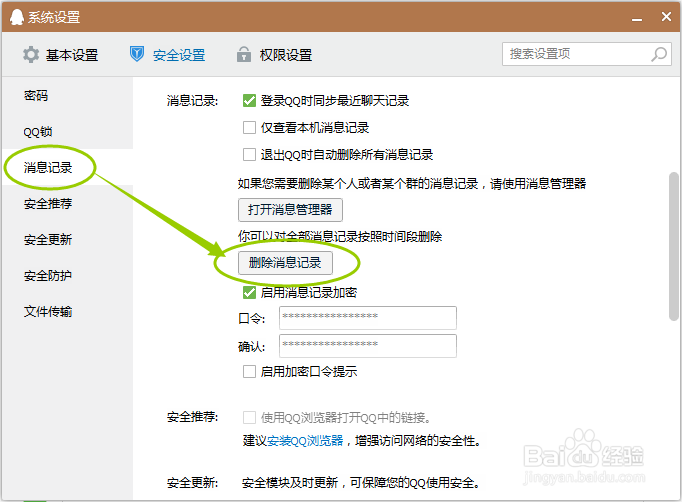682x502 pixels.
Task: Select QQ锁 in the sidebar
Action: coord(67,131)
